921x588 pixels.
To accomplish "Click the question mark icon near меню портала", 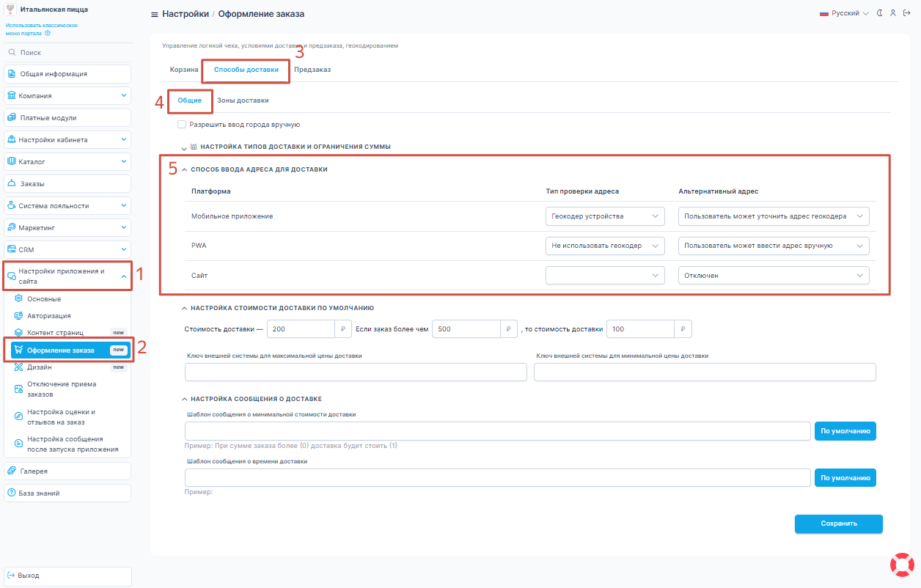I will pyautogui.click(x=48, y=33).
